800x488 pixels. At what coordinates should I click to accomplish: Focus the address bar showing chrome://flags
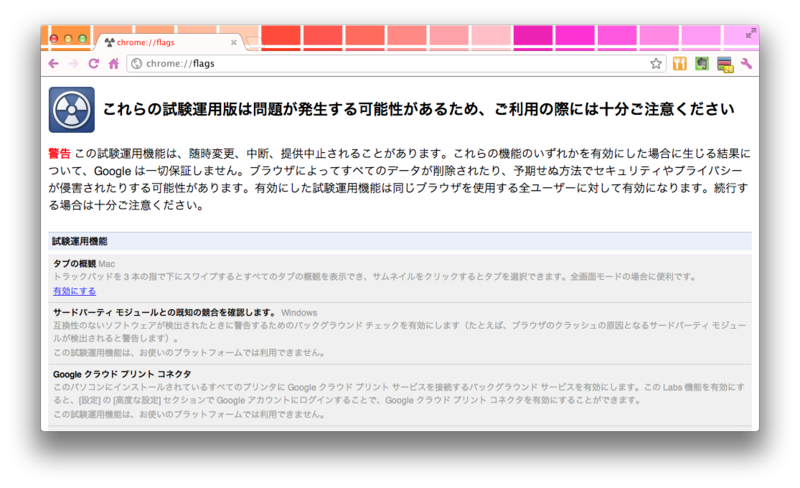[x=395, y=64]
